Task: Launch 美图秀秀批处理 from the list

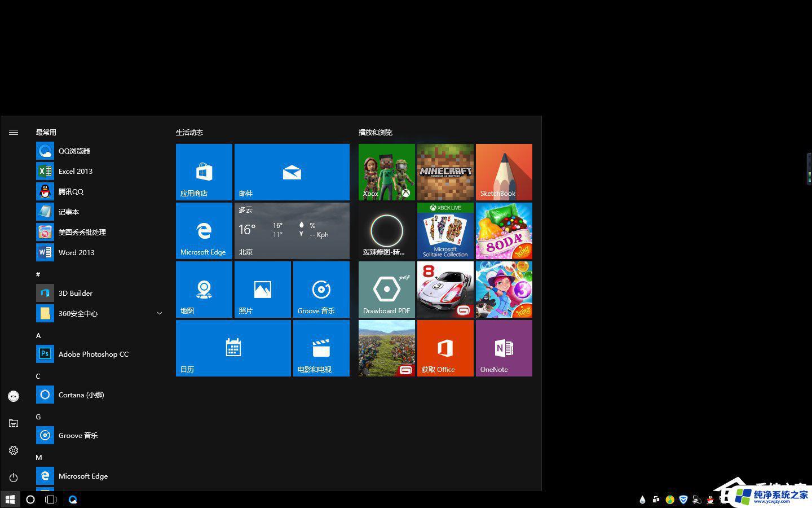Action: [x=99, y=232]
